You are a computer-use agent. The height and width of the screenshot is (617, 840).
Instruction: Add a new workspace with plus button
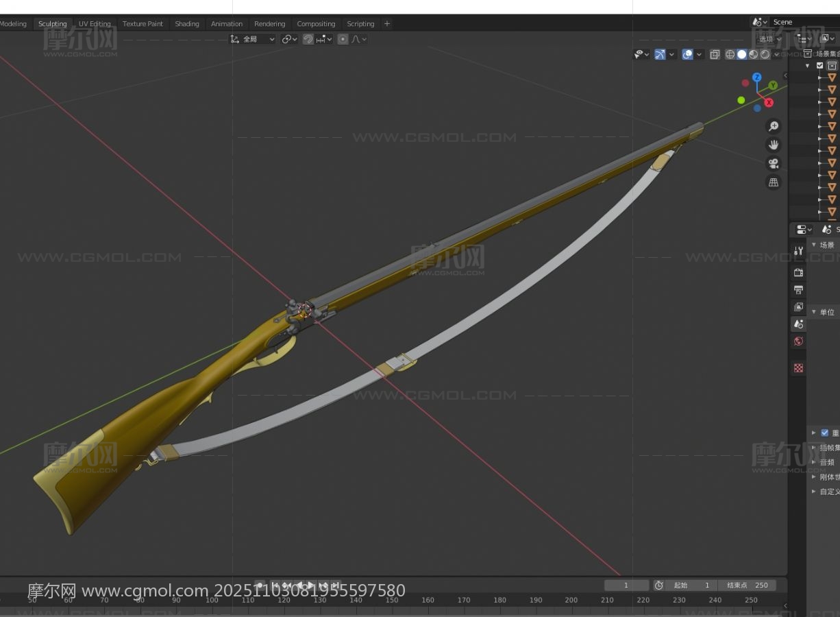click(x=387, y=23)
